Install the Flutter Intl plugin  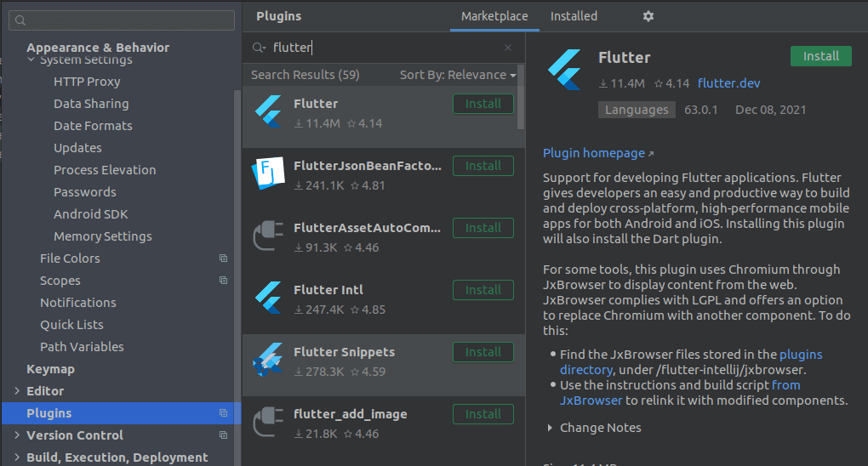coord(483,290)
